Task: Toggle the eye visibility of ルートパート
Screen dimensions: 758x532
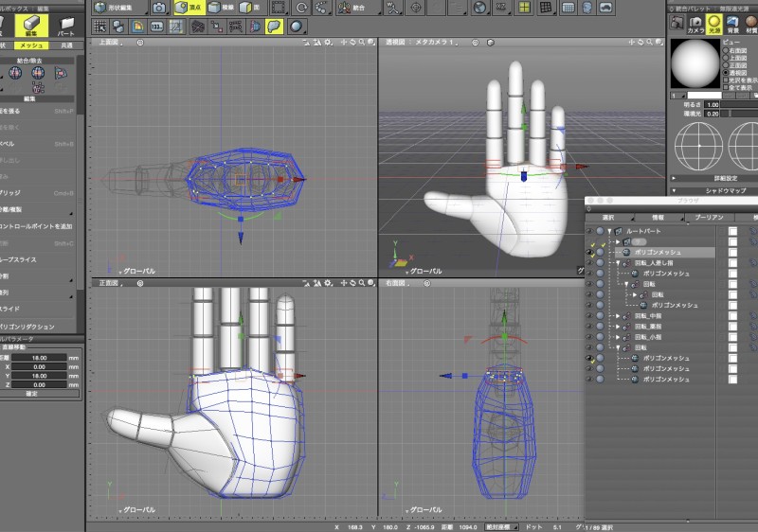Action: [589, 231]
